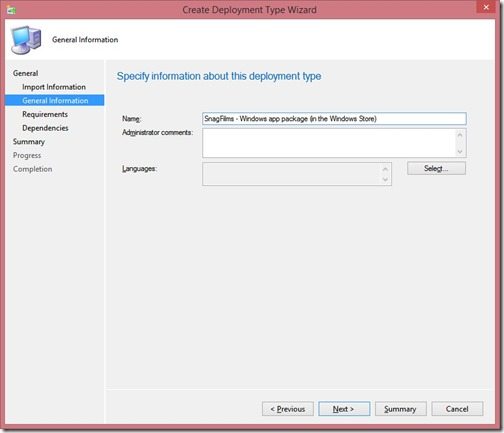Open the Import Information step

[54, 87]
